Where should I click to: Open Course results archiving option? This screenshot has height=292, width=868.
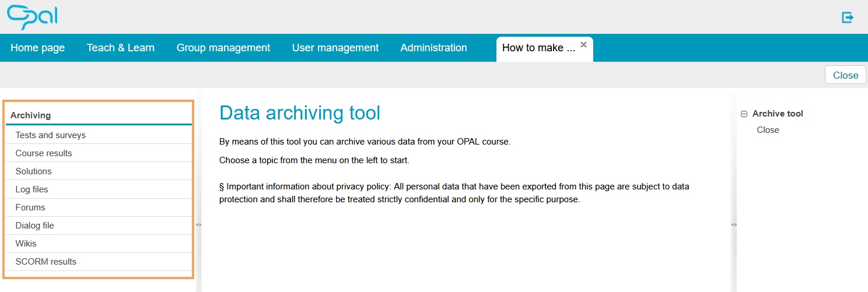44,153
